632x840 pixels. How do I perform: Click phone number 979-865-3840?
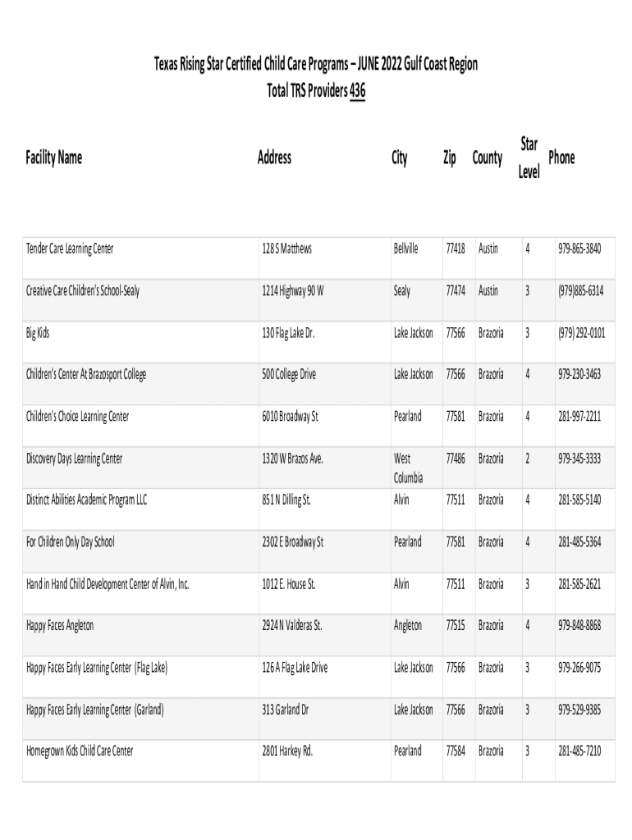click(579, 249)
